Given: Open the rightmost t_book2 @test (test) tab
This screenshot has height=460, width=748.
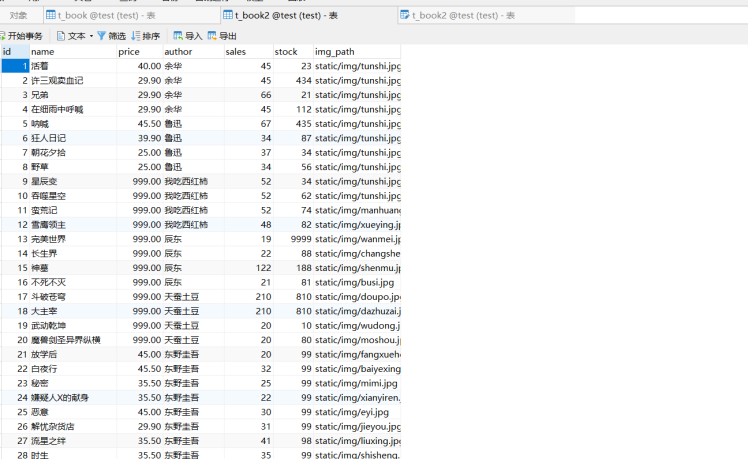Looking at the screenshot, I should point(487,15).
